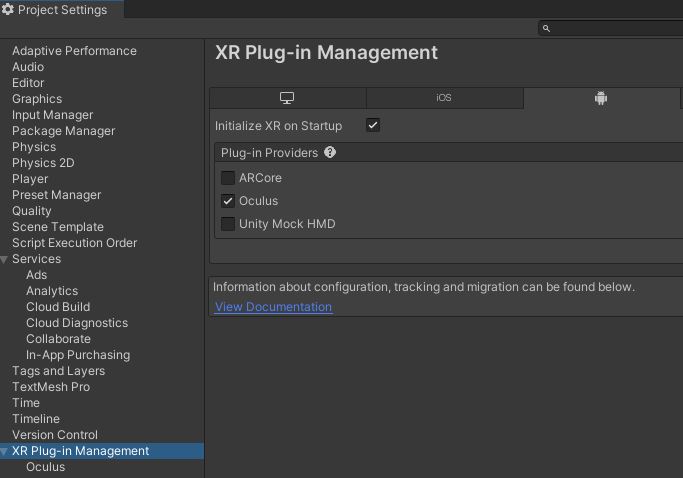The width and height of the screenshot is (683, 478).
Task: Select the Services category
Action: [37, 259]
